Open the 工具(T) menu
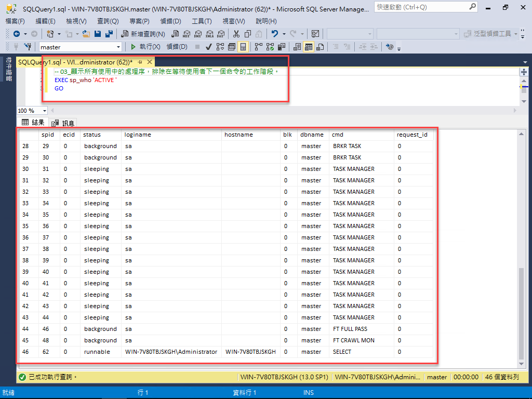This screenshot has width=532, height=399. click(x=202, y=21)
